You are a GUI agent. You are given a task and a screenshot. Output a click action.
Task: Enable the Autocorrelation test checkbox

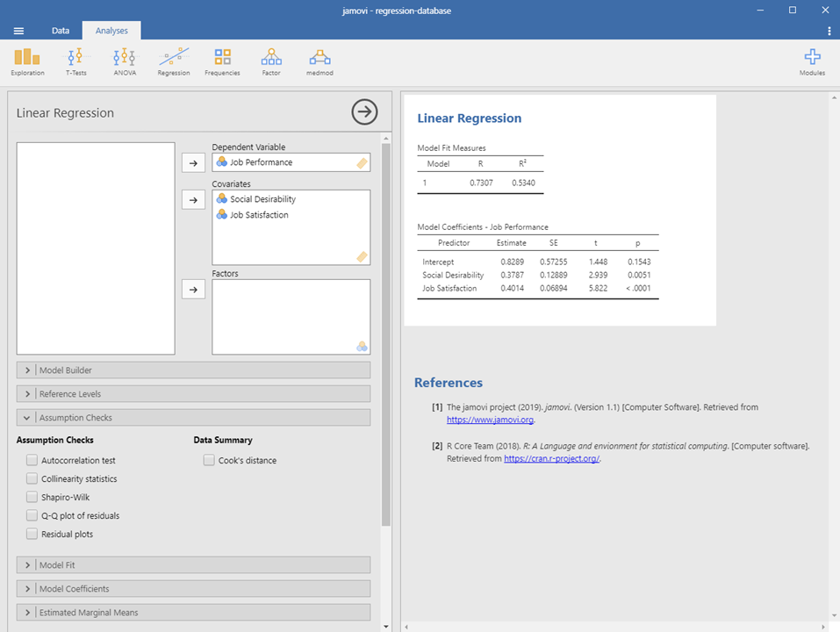(x=32, y=460)
